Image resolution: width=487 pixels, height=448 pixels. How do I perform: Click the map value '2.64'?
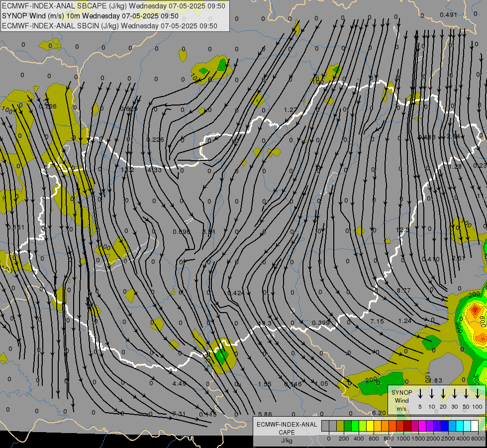click(x=453, y=136)
